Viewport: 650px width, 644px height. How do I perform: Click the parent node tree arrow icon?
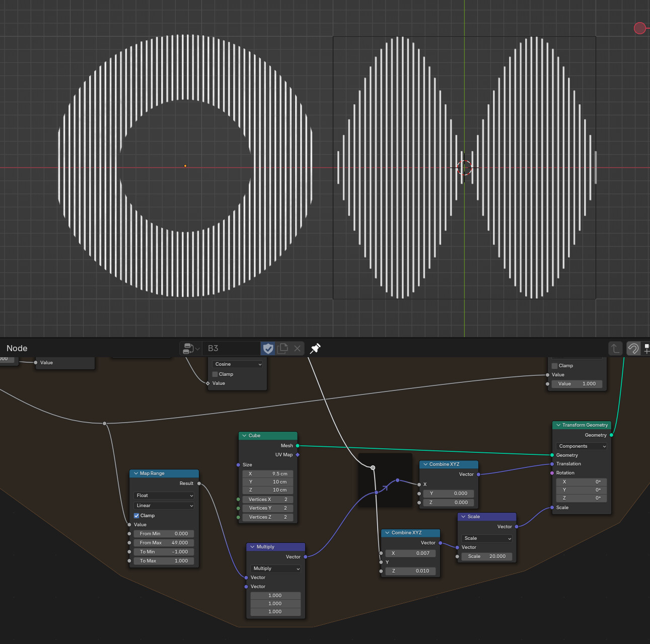point(615,348)
